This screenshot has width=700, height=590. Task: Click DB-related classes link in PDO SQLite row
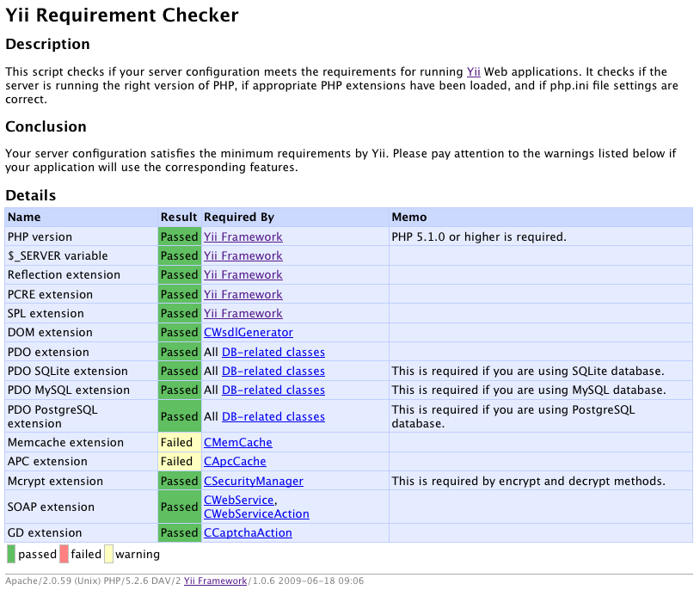tap(273, 371)
